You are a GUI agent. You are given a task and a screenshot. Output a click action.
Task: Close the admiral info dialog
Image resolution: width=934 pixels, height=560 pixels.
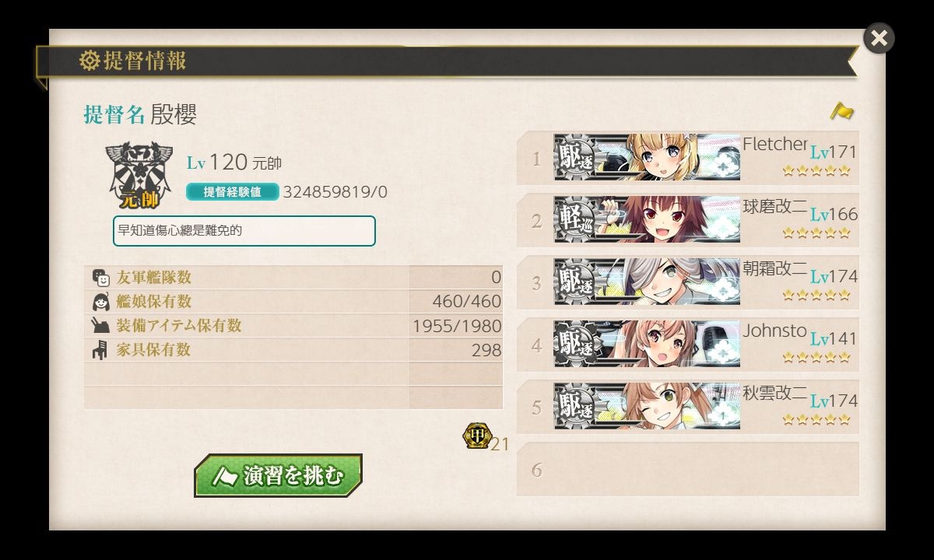(x=879, y=38)
